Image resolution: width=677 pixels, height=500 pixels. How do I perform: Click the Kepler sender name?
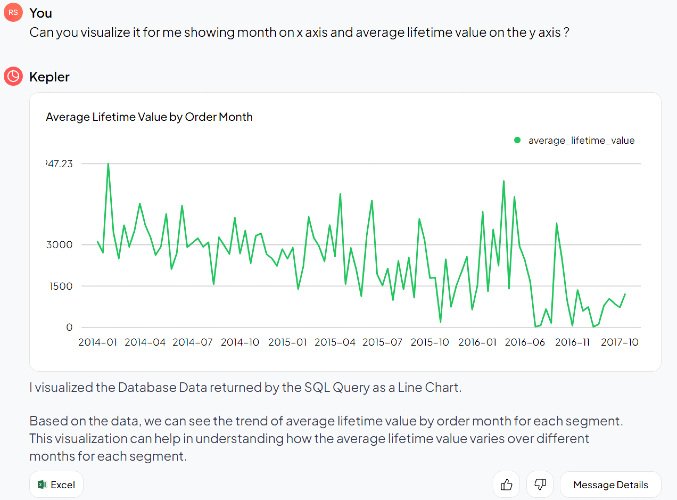[x=49, y=77]
